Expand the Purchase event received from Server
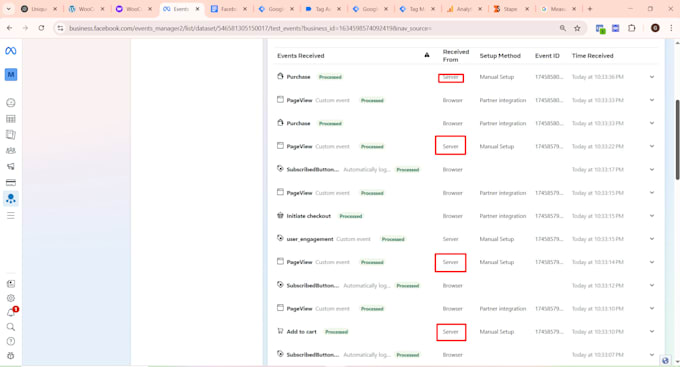This screenshot has height=367, width=680. (x=652, y=77)
